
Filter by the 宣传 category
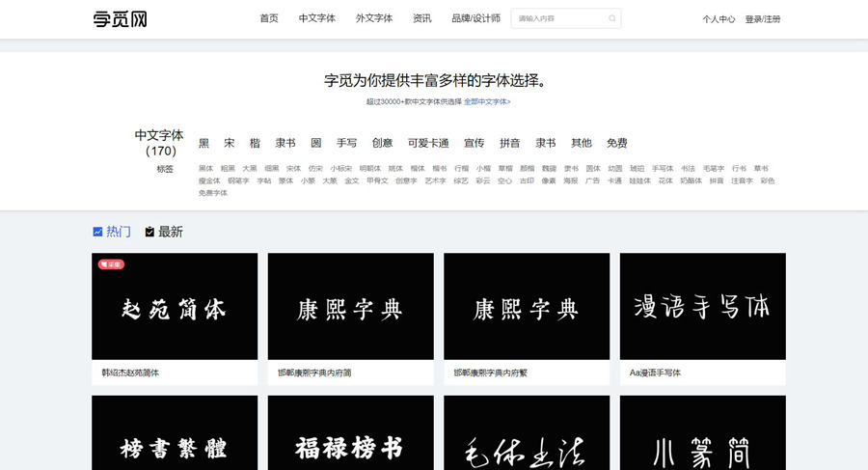[x=474, y=143]
